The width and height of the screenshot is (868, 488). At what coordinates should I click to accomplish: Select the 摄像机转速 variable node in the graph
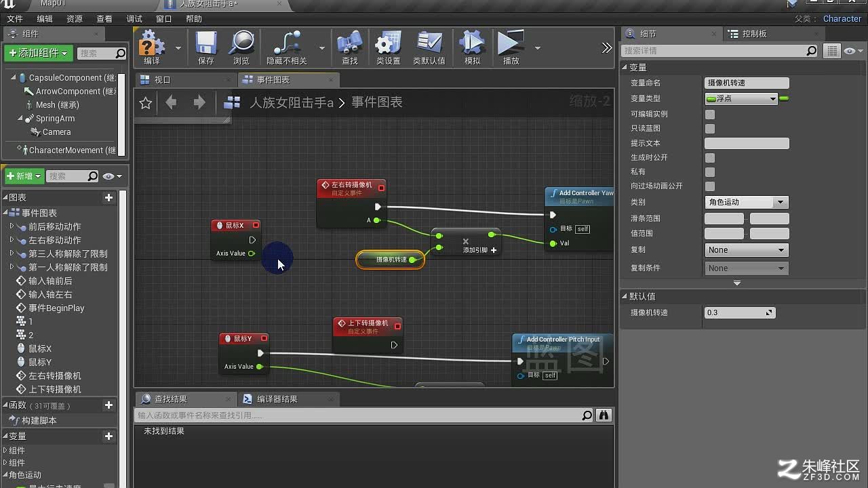point(391,260)
